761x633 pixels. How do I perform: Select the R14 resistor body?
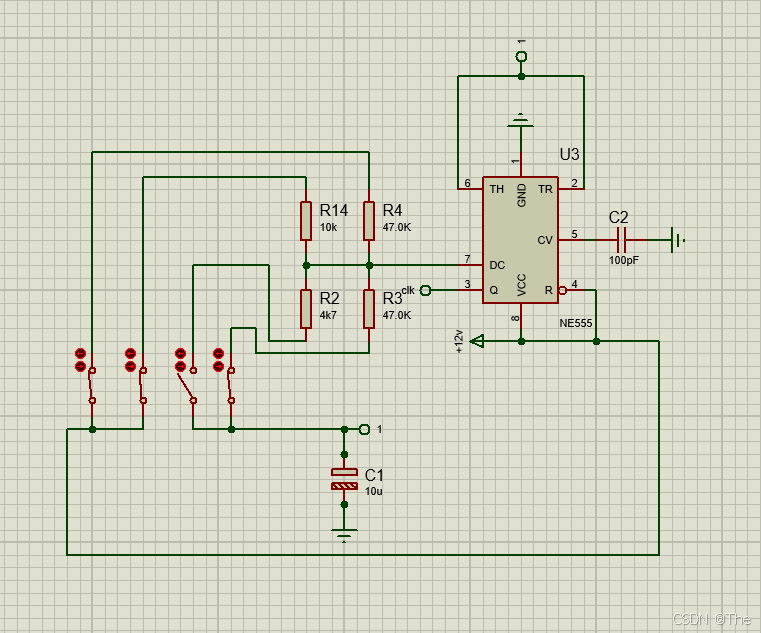pyautogui.click(x=306, y=221)
